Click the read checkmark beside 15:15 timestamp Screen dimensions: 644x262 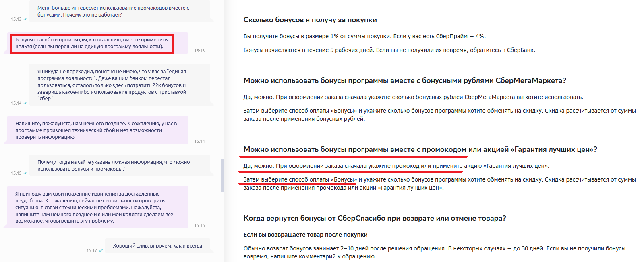25,173
